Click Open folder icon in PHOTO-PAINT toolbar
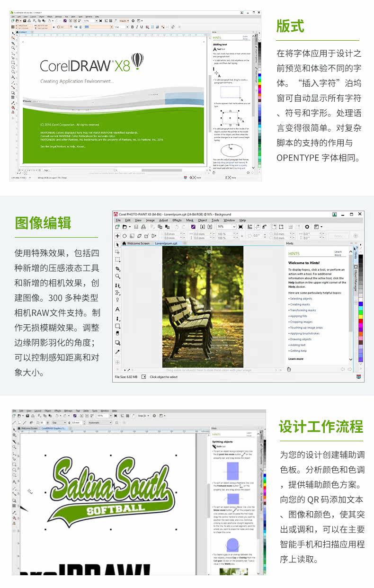This screenshot has width=374, height=588. pyautogui.click(x=125, y=227)
